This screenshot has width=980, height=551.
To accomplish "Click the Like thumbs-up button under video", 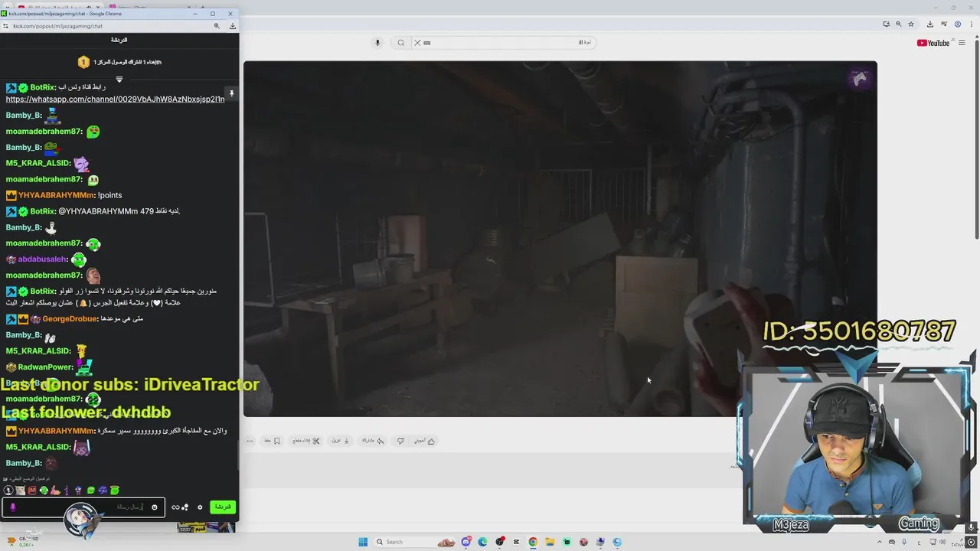I will coord(424,441).
